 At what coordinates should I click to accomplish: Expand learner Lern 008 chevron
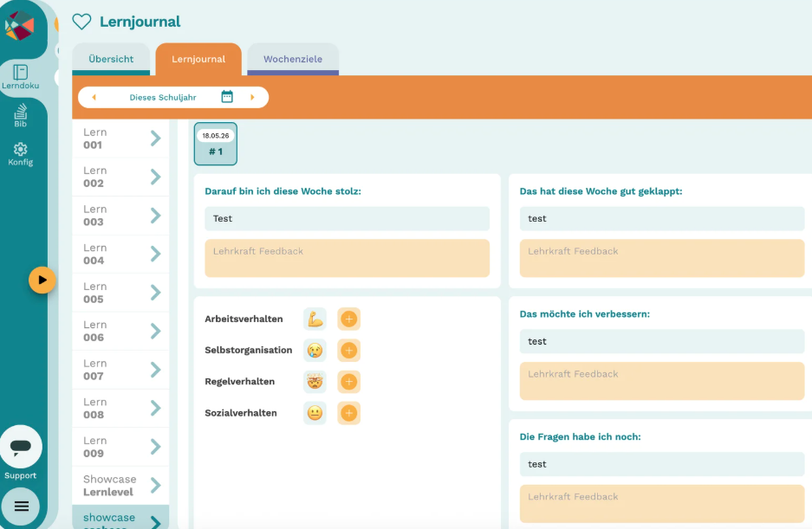point(155,409)
